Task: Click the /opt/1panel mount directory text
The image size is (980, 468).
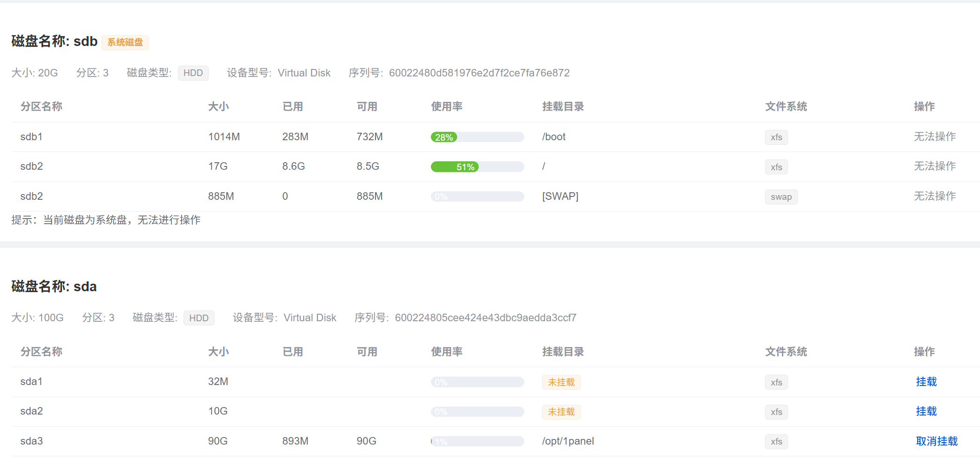Action: [568, 441]
